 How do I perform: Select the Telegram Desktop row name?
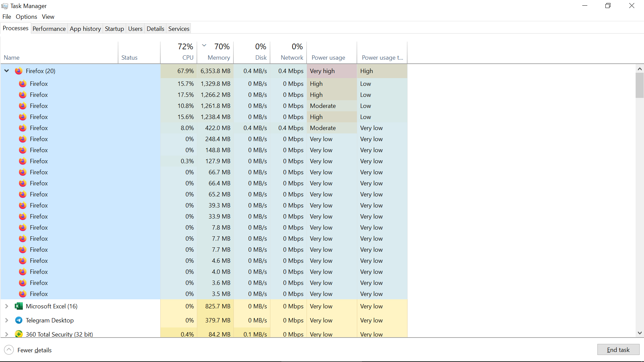tap(50, 320)
